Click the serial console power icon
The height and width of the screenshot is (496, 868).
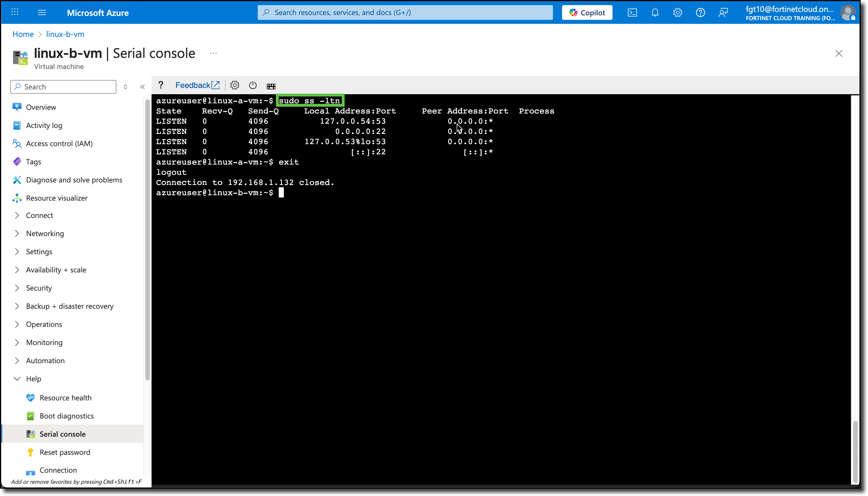253,85
